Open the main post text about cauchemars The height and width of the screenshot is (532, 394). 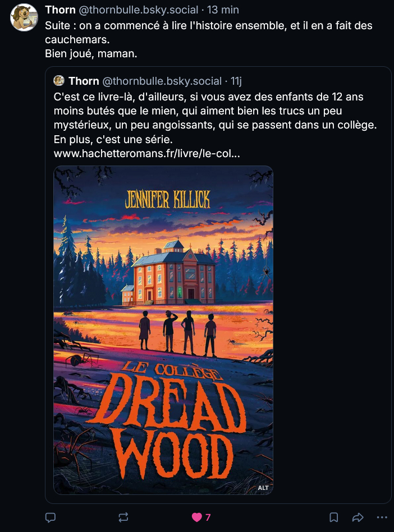click(209, 39)
